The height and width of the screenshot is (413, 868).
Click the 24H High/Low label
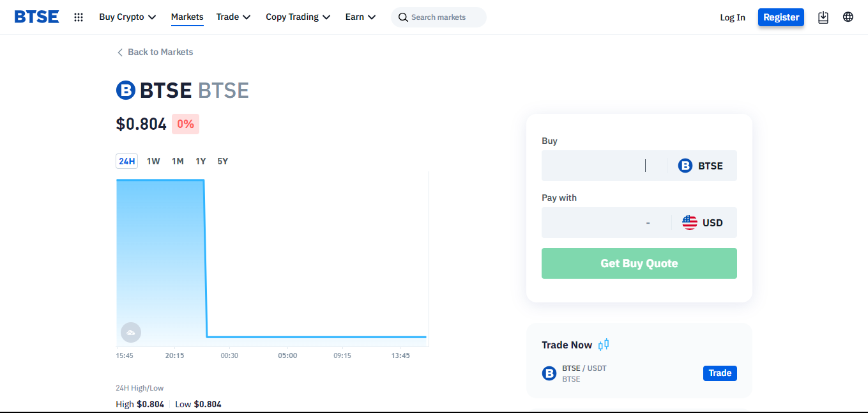pos(140,388)
